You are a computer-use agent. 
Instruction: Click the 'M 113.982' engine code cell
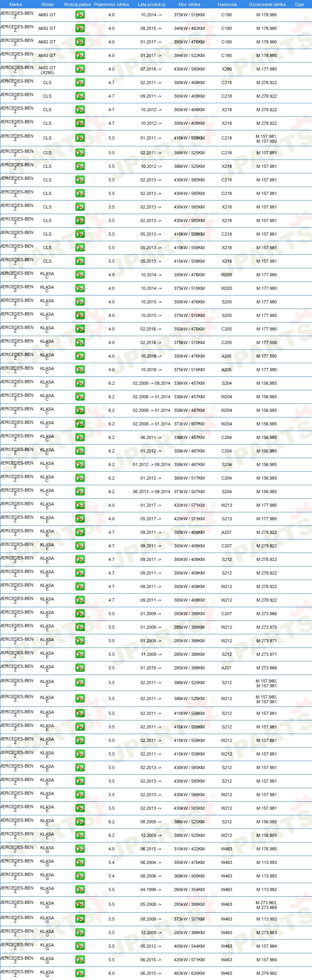(267, 889)
